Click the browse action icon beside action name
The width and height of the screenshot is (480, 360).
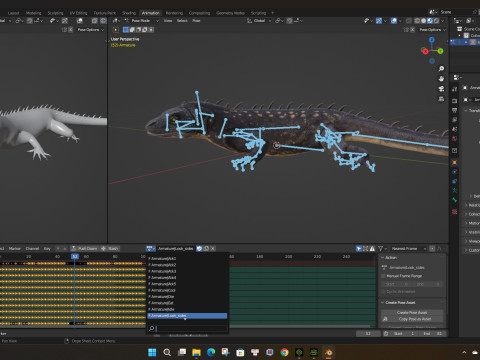[151, 248]
